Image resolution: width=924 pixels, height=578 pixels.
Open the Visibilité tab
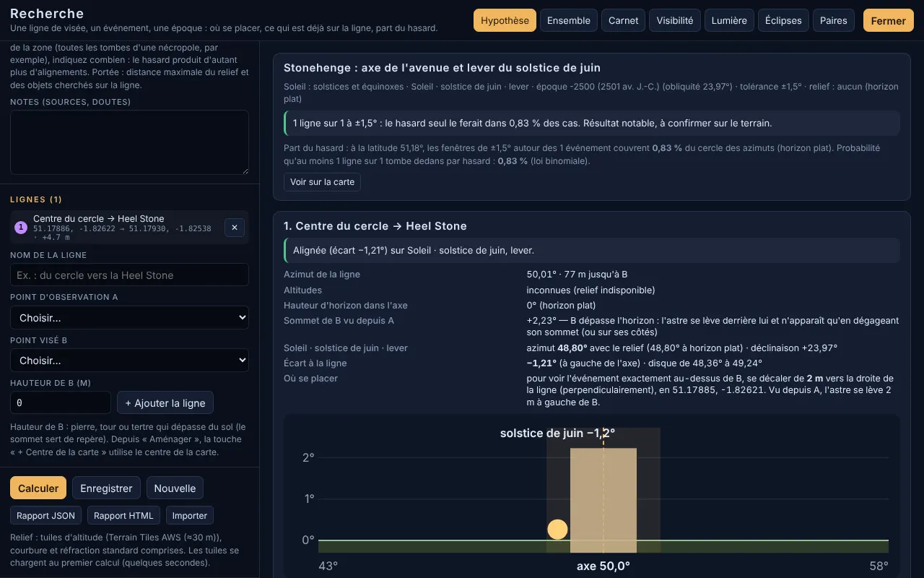675,20
